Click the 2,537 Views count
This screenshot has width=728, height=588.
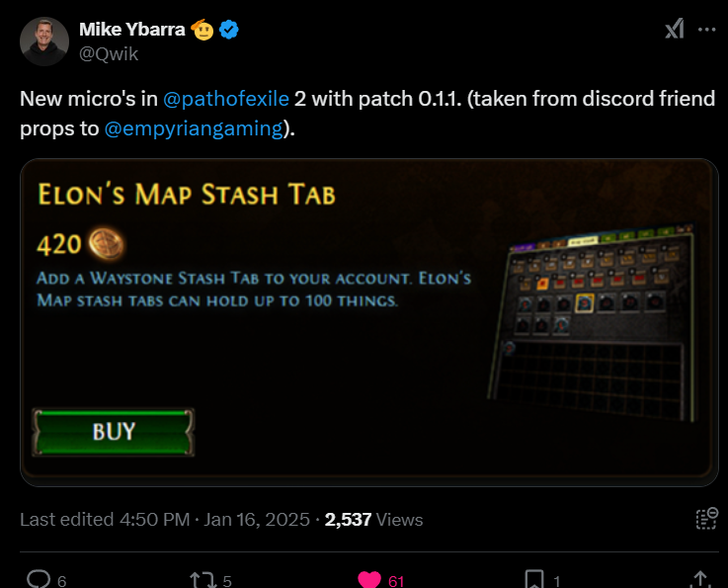coord(373,519)
